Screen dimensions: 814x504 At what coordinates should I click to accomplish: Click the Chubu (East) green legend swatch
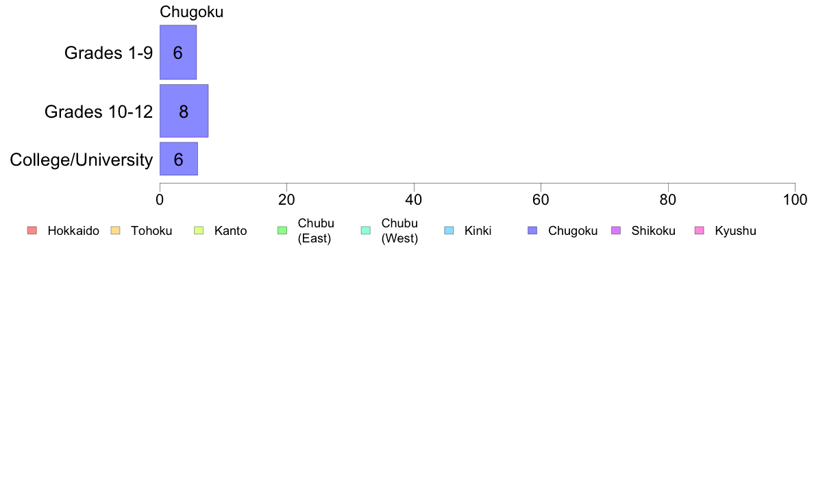click(282, 231)
